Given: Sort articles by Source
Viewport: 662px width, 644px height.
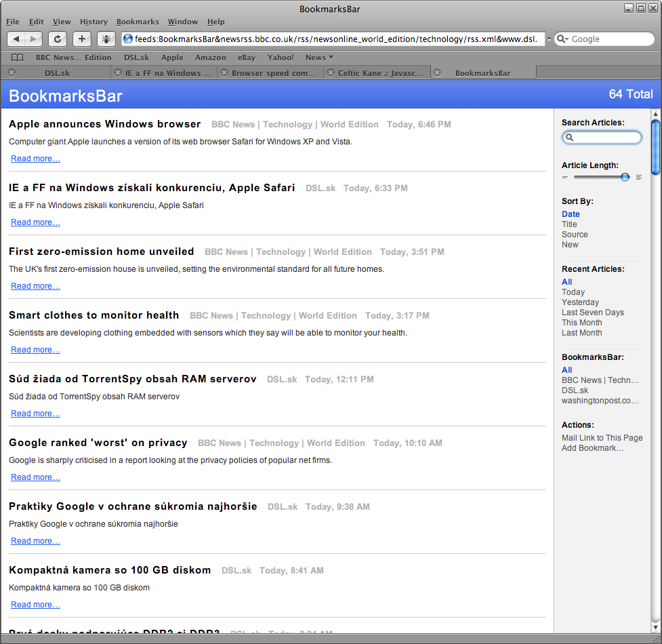Looking at the screenshot, I should coord(575,235).
